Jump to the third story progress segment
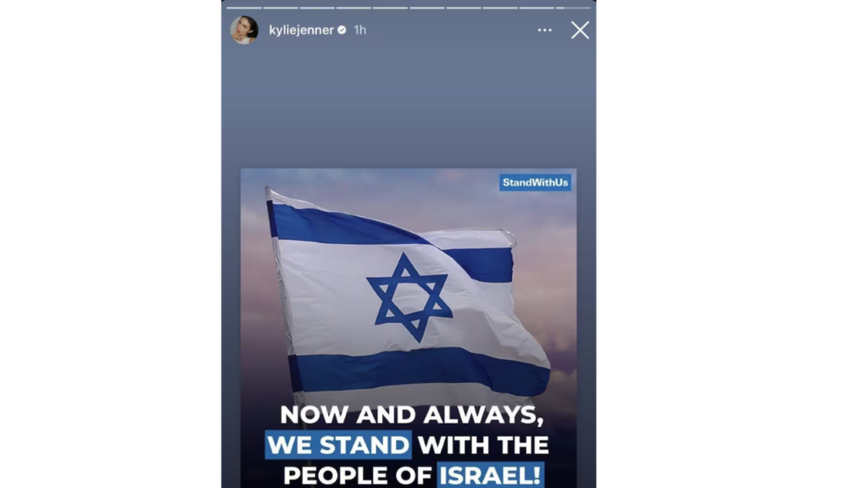The height and width of the screenshot is (488, 868). tap(317, 8)
